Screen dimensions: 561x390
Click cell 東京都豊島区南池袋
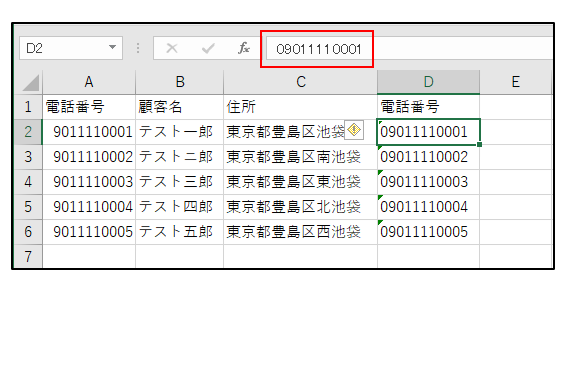[x=301, y=157]
